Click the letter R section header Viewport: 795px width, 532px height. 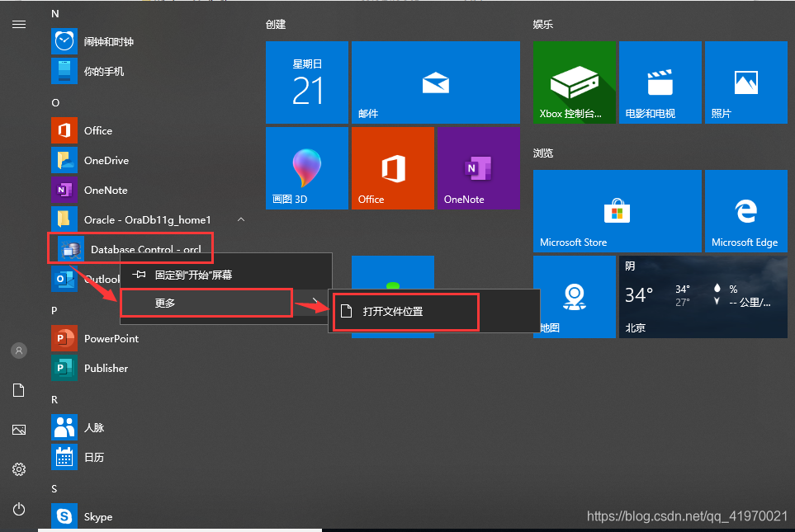54,399
